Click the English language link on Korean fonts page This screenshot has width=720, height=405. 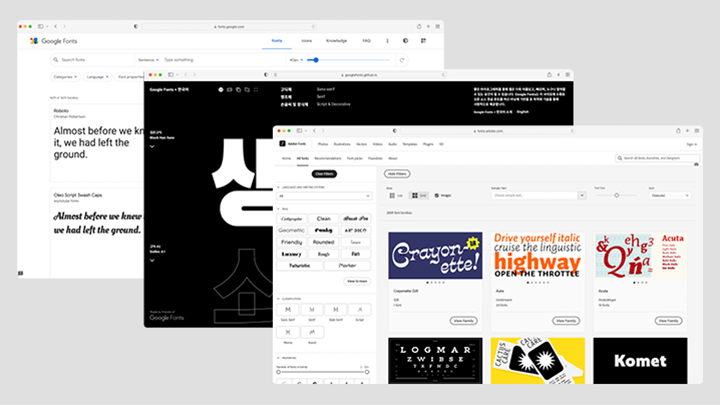pyautogui.click(x=523, y=112)
